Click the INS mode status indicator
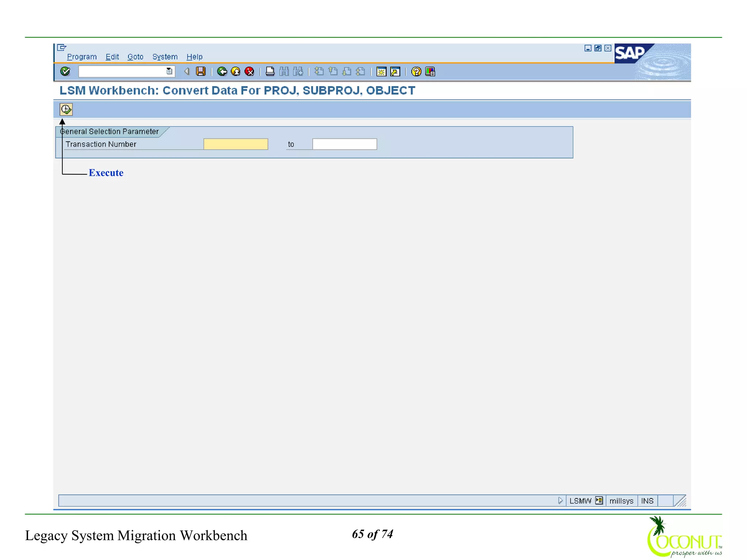Viewport: 747px width, 560px height. pyautogui.click(x=647, y=501)
